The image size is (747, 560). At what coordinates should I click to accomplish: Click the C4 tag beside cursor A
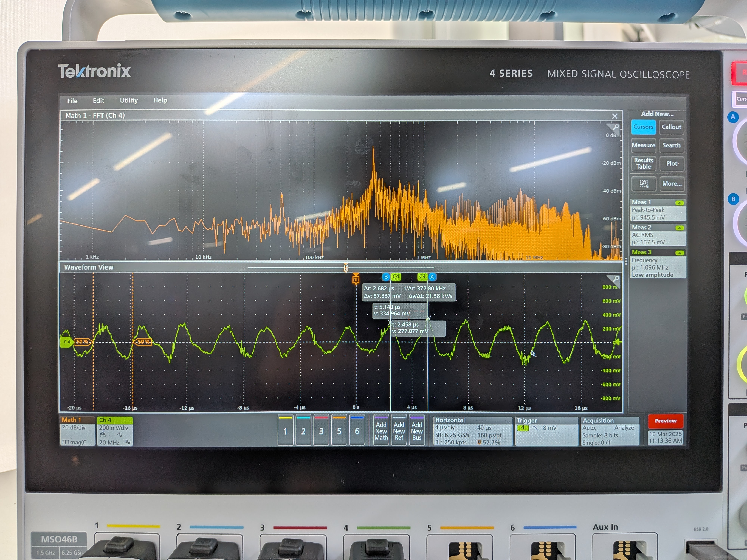pos(422,277)
